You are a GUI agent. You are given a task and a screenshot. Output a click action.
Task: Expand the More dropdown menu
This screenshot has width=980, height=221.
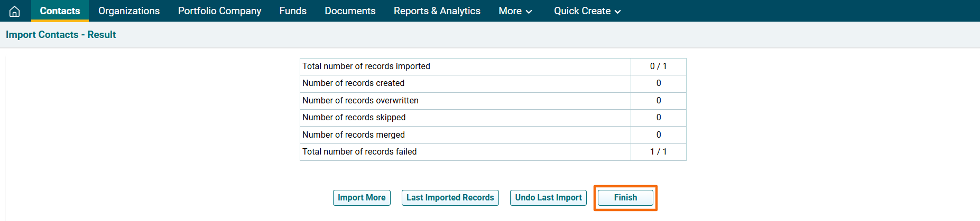click(515, 11)
